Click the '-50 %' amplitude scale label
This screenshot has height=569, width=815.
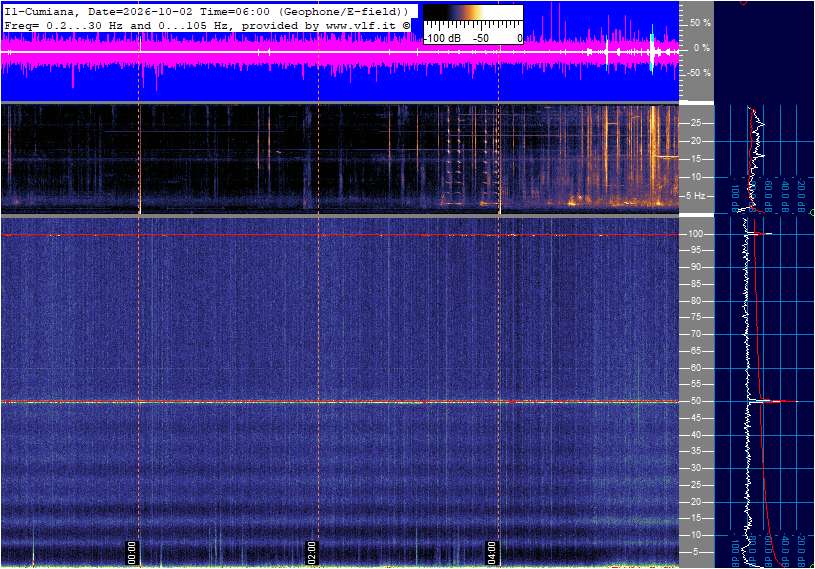coord(698,73)
